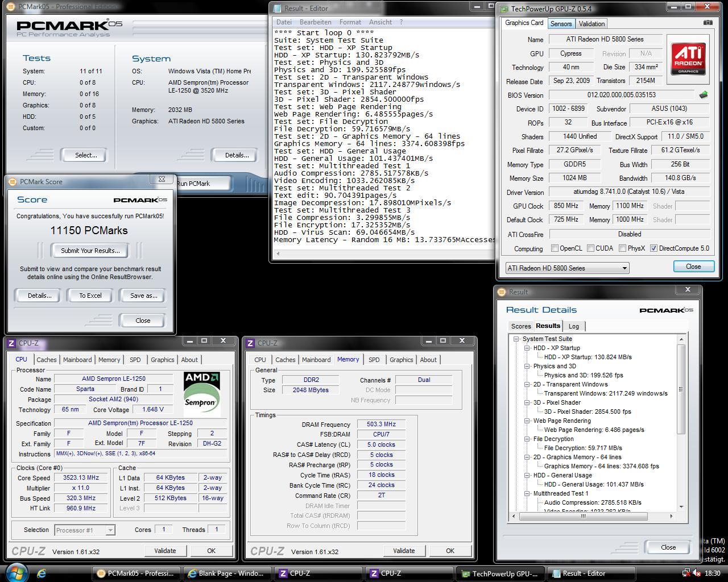Click the Memory CPU-Z window title icon
This screenshot has width=728, height=582.
(250, 343)
